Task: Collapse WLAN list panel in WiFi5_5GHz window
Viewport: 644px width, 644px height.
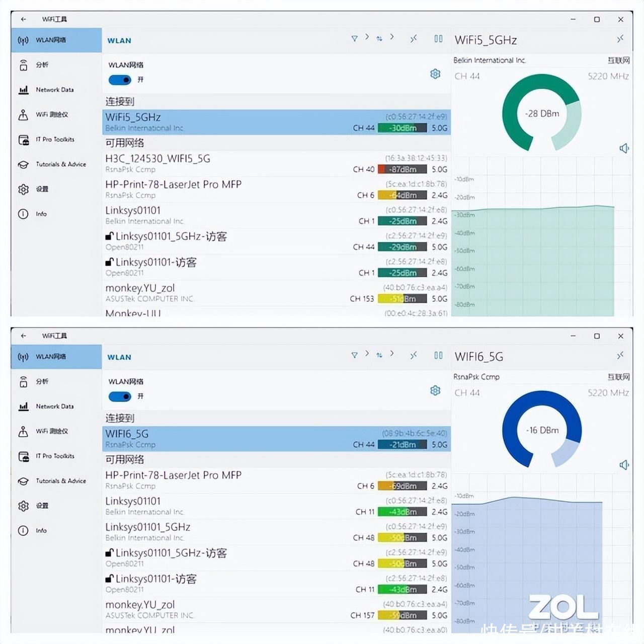Action: pyautogui.click(x=414, y=38)
